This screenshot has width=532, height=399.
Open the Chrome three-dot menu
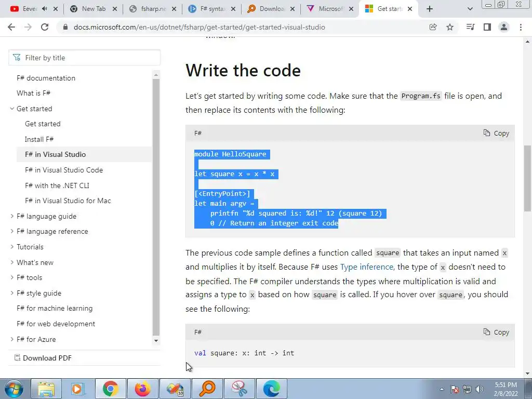[x=521, y=27]
